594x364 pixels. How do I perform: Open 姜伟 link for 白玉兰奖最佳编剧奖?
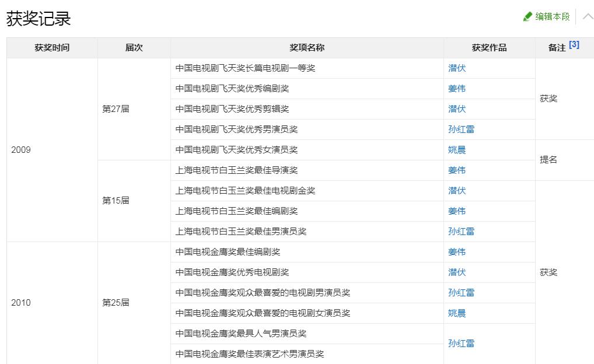[457, 211]
